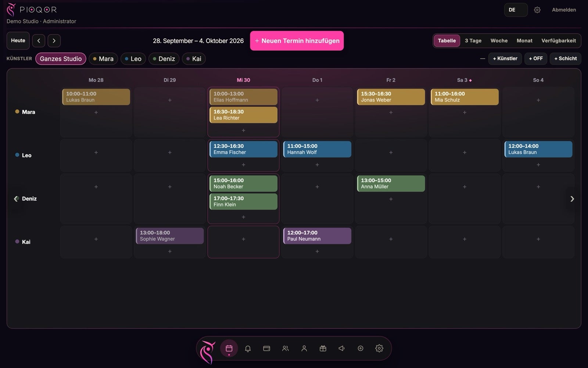Image resolution: width=588 pixels, height=368 pixels.
Task: Add an appointment for Mara on So 4
Action: [x=538, y=100]
